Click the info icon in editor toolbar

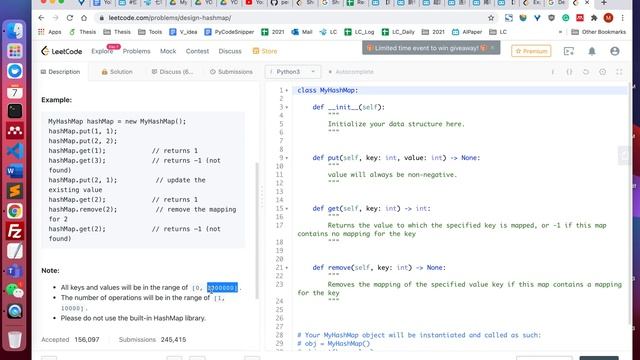553,72
